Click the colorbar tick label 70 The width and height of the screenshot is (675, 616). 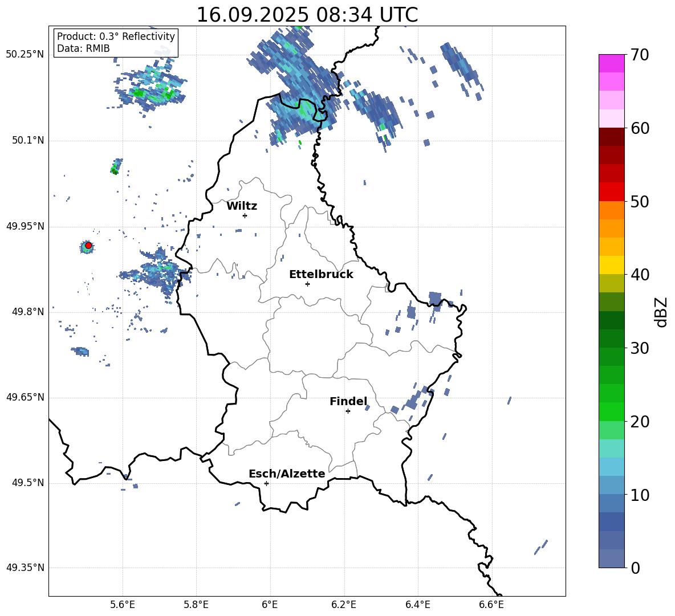[x=640, y=55]
